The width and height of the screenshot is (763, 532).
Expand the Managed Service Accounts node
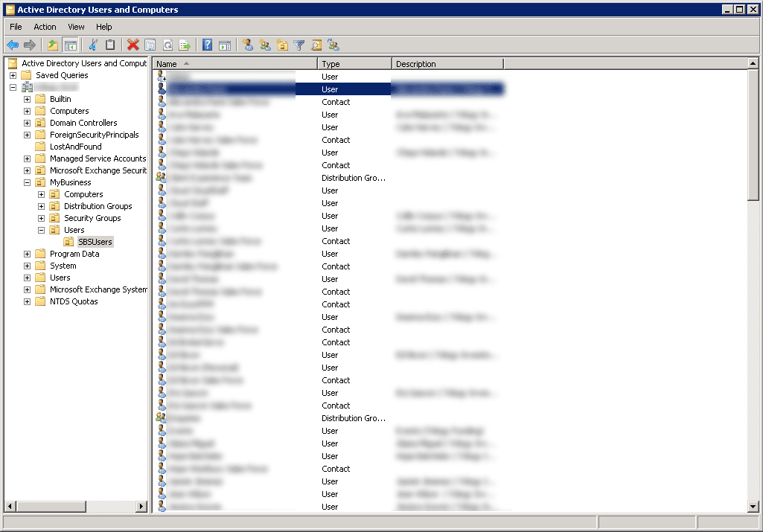[28, 158]
